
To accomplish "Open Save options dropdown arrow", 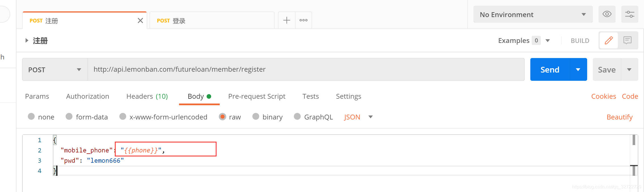I will [x=629, y=70].
